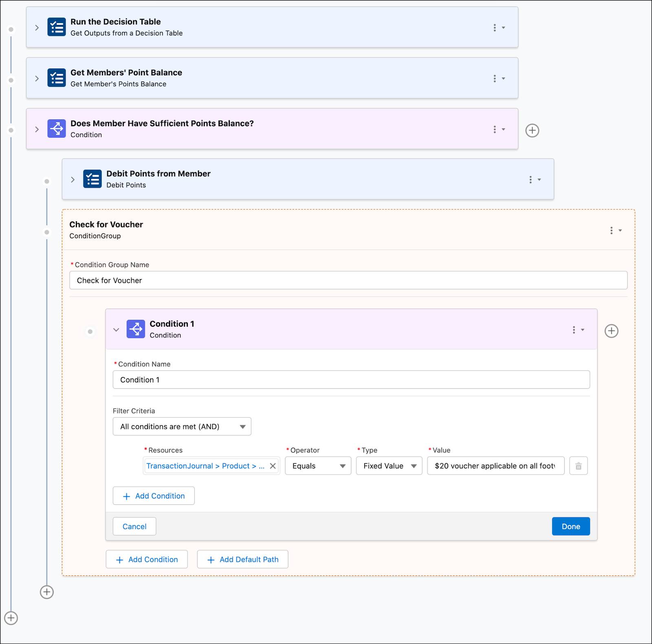Click Add Default Path button
The height and width of the screenshot is (644, 652).
(x=242, y=559)
